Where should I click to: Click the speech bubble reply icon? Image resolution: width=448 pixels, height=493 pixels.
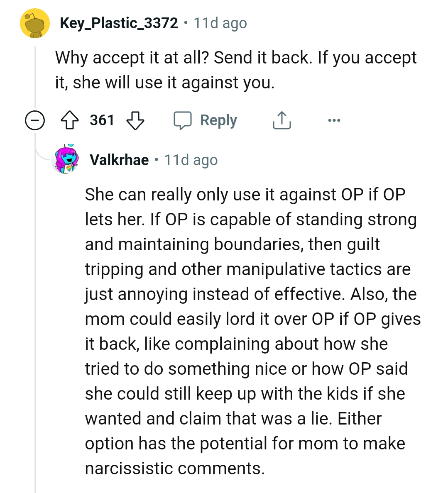[183, 121]
